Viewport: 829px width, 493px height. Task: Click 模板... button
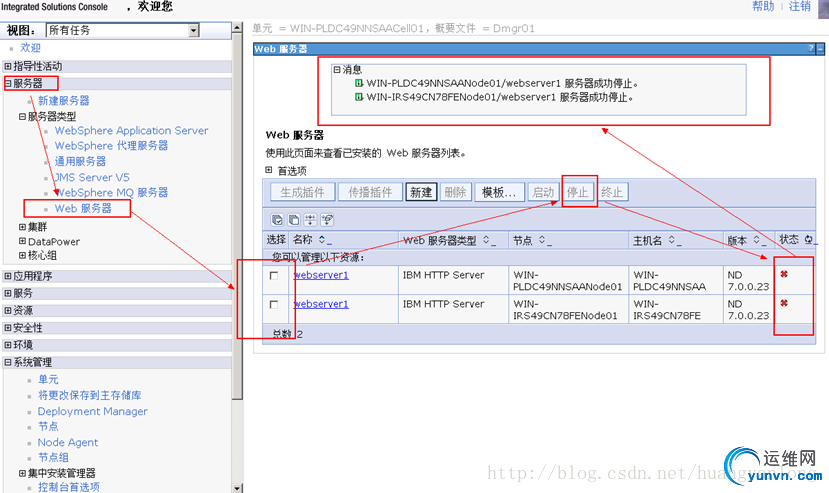[x=500, y=192]
